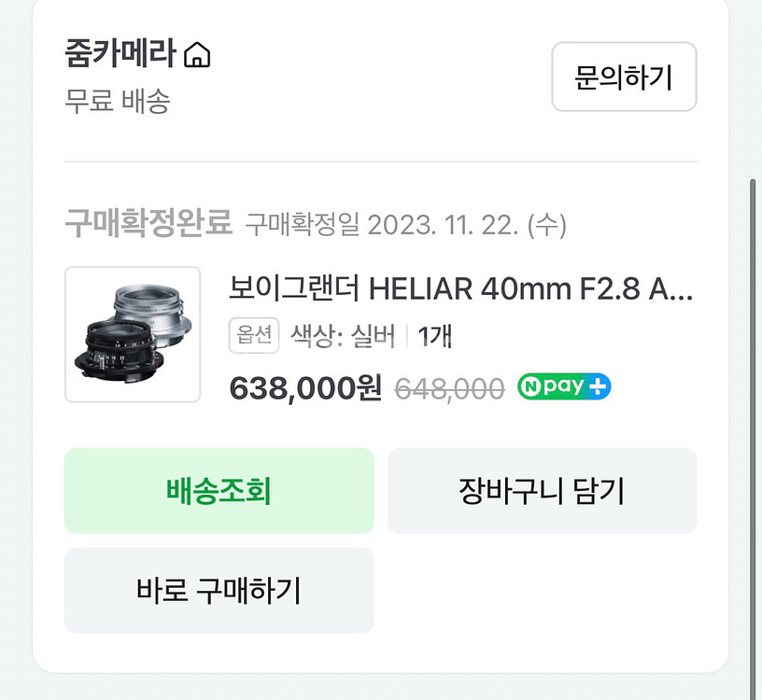Tap the 옵션 option label badge
The image size is (762, 700).
pyautogui.click(x=254, y=336)
